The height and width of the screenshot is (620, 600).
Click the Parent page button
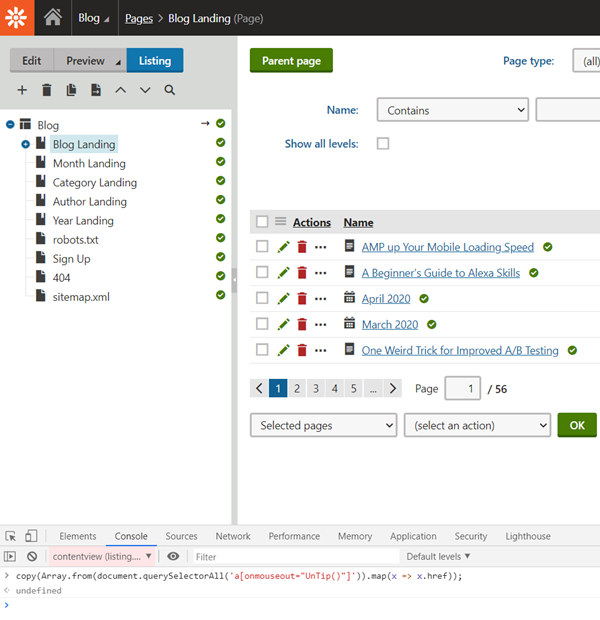click(x=291, y=61)
